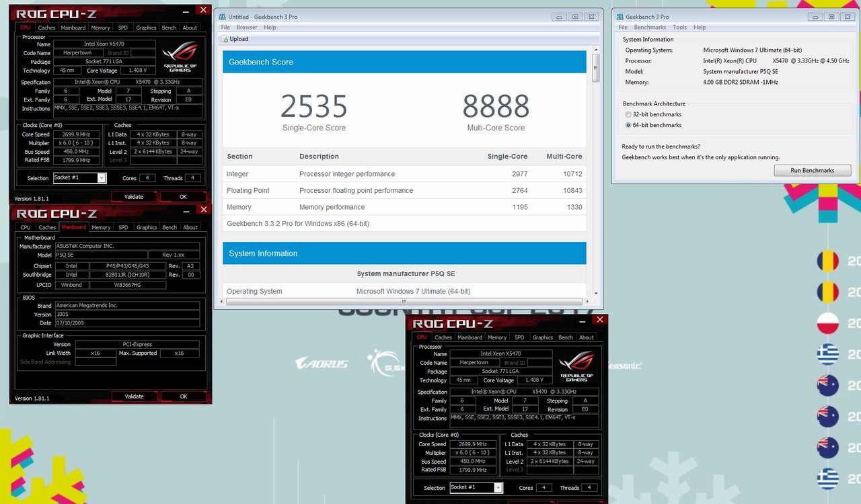
Task: Open the Socket #1 selection dropdown in top-left CPU-Z
Action: [x=102, y=178]
